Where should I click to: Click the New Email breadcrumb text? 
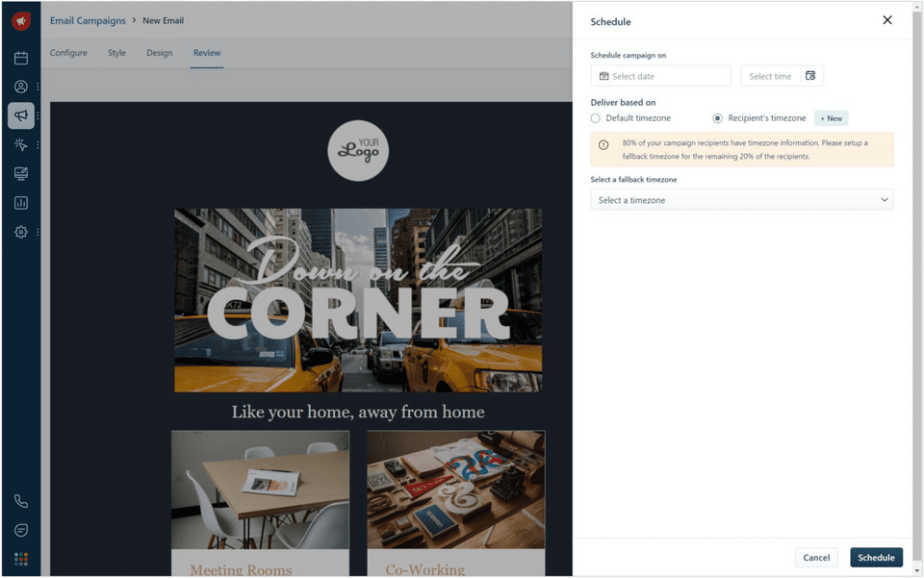point(164,20)
